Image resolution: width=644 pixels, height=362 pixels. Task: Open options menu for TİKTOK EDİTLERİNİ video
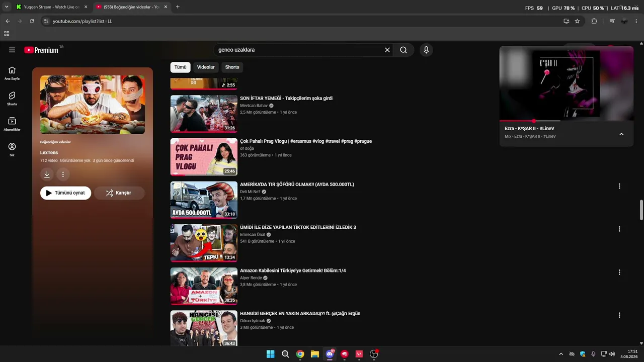(x=619, y=229)
